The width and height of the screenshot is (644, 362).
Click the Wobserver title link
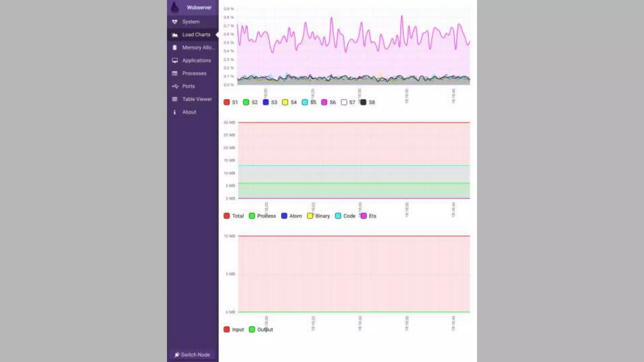[199, 7]
